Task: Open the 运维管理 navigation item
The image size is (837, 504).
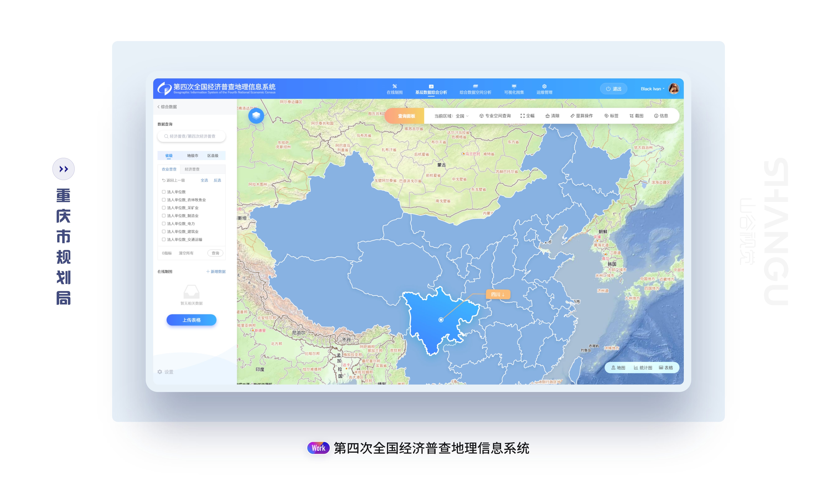Action: pyautogui.click(x=544, y=89)
